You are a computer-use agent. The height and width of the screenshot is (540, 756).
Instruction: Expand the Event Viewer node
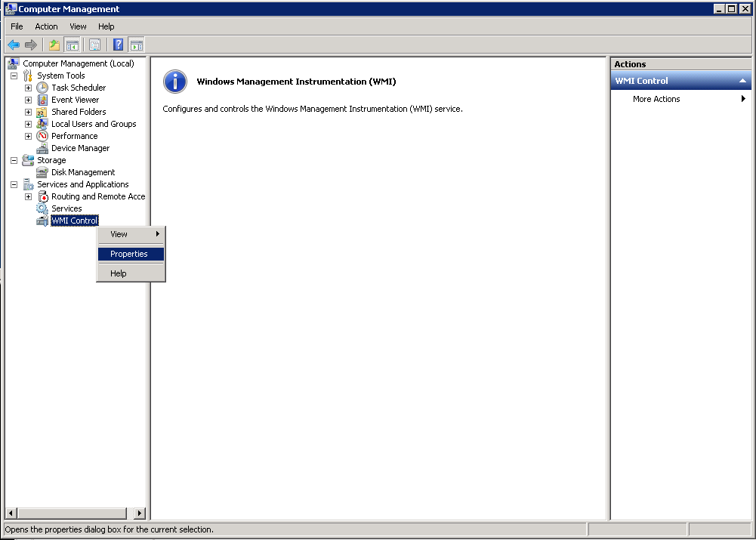[28, 100]
